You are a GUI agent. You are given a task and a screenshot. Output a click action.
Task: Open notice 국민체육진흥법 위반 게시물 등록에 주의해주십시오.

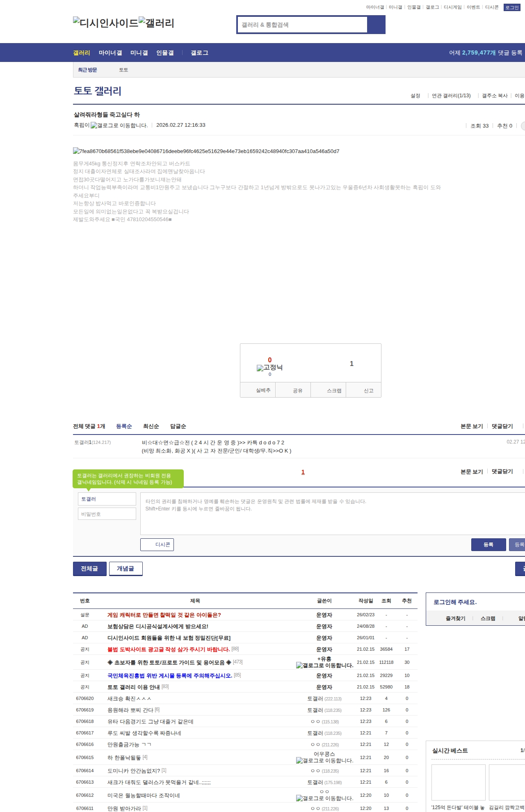[x=170, y=675]
